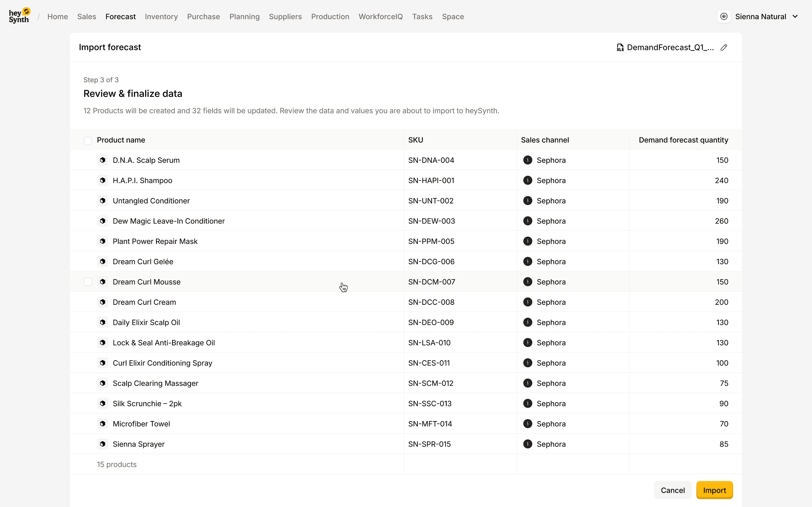
Task: Expand the Sienna Natural account dropdown chevron
Action: [795, 16]
